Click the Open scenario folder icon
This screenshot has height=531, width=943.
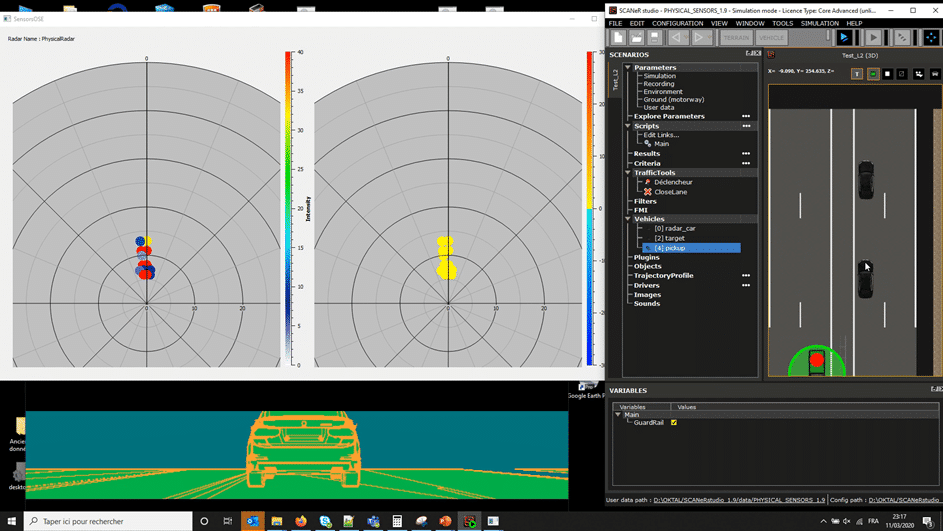coord(637,38)
